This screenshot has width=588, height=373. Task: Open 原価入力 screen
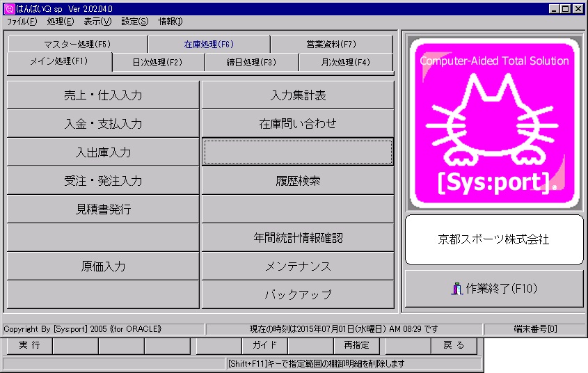(103, 266)
